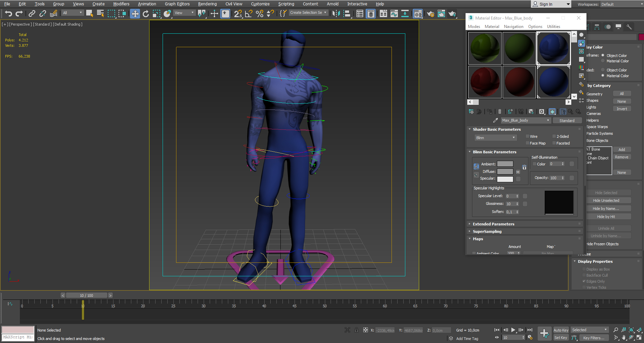Enable the Angle Snap toggle
The height and width of the screenshot is (343, 644).
click(248, 14)
